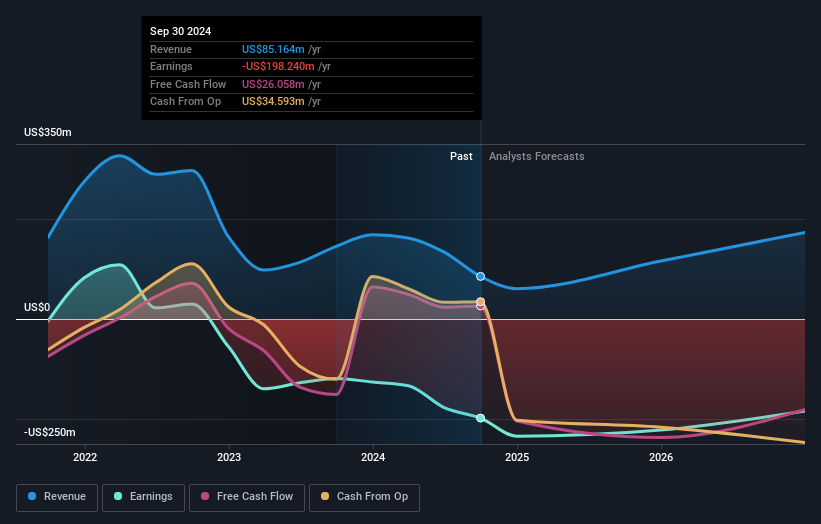The width and height of the screenshot is (821, 524).
Task: Click the orange Cash From Op legend dot
Action: pos(325,496)
